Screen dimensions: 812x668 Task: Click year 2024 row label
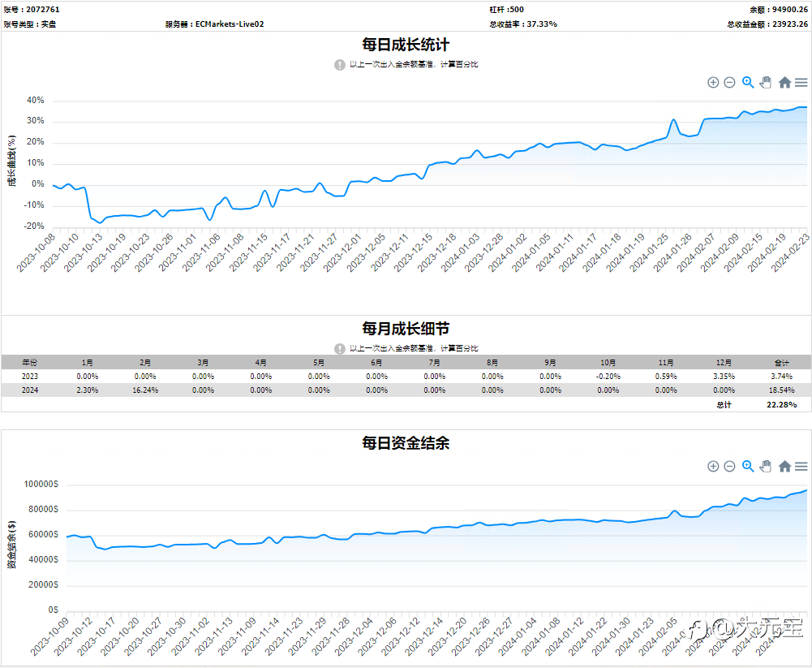tap(29, 390)
